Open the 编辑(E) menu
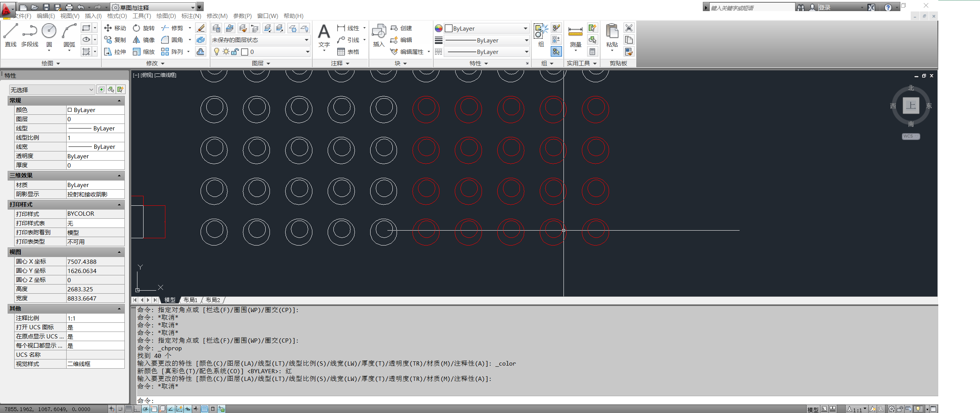 46,16
